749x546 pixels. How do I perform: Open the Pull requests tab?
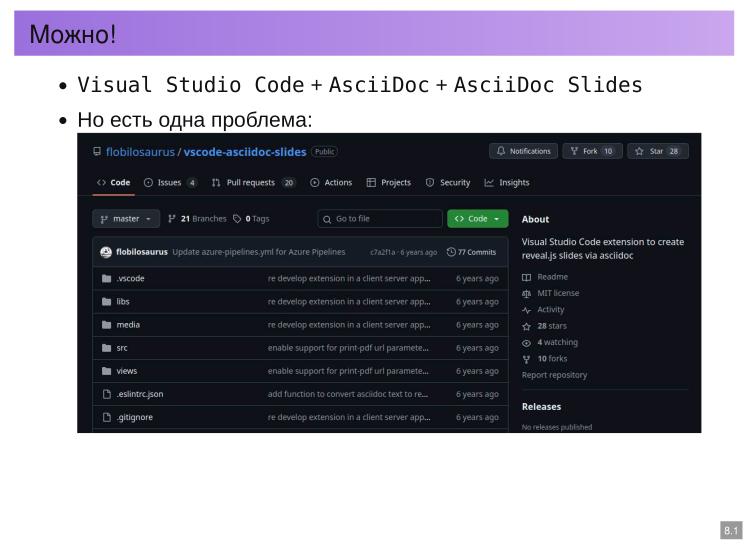coord(253,182)
